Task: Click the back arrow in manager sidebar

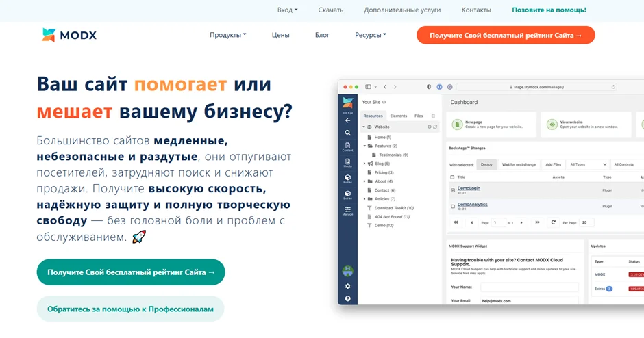Action: 348,120
